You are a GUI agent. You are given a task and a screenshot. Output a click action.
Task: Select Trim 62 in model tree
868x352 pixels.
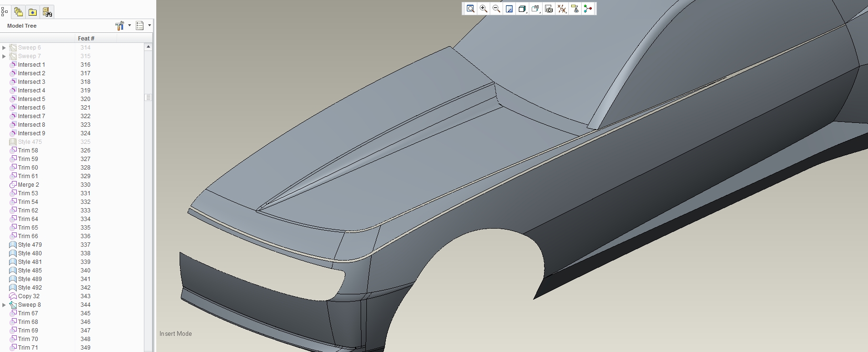[28, 211]
